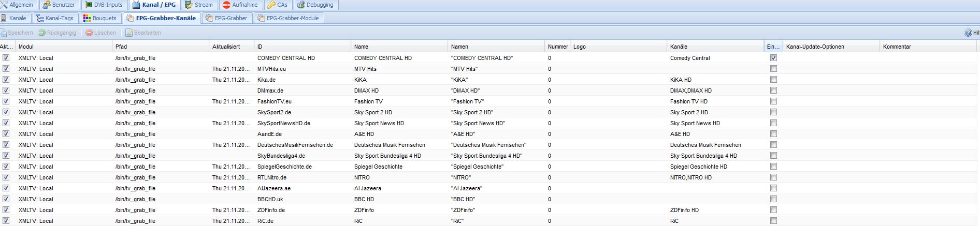Sort by the Aktualisiert column header
The height and width of the screenshot is (226, 980).
[x=232, y=47]
